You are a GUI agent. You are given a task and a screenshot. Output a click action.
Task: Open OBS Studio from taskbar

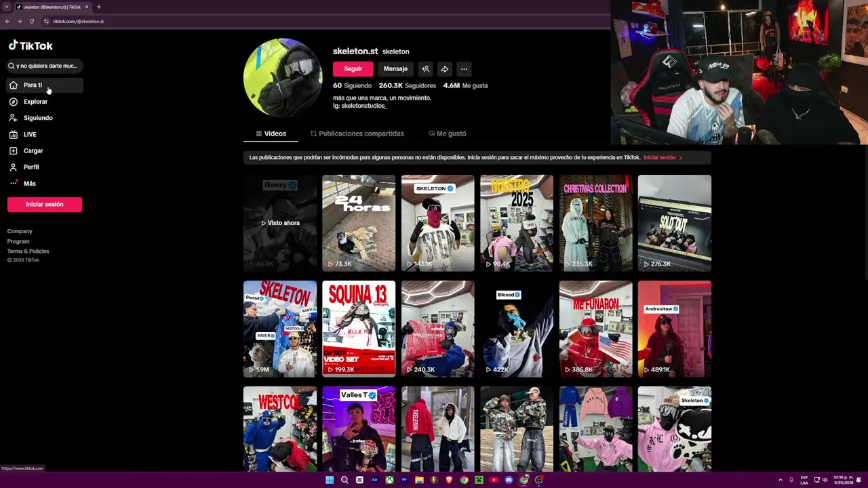pyautogui.click(x=538, y=480)
